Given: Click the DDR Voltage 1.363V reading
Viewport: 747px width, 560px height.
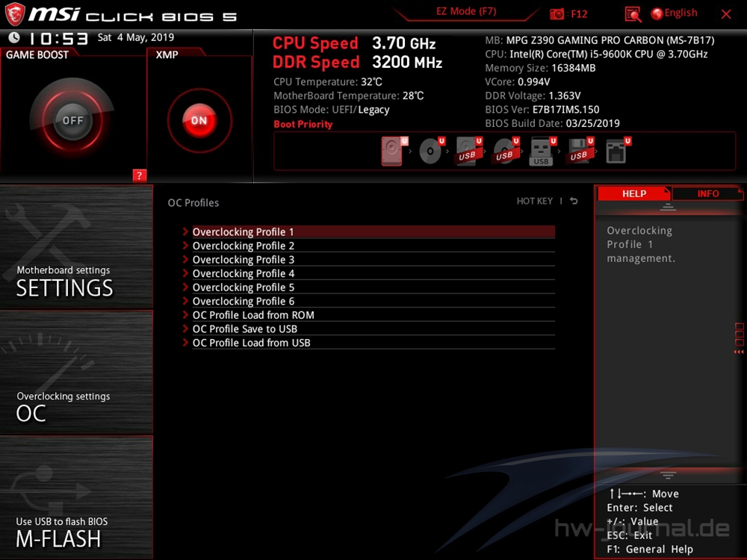Looking at the screenshot, I should pos(533,96).
